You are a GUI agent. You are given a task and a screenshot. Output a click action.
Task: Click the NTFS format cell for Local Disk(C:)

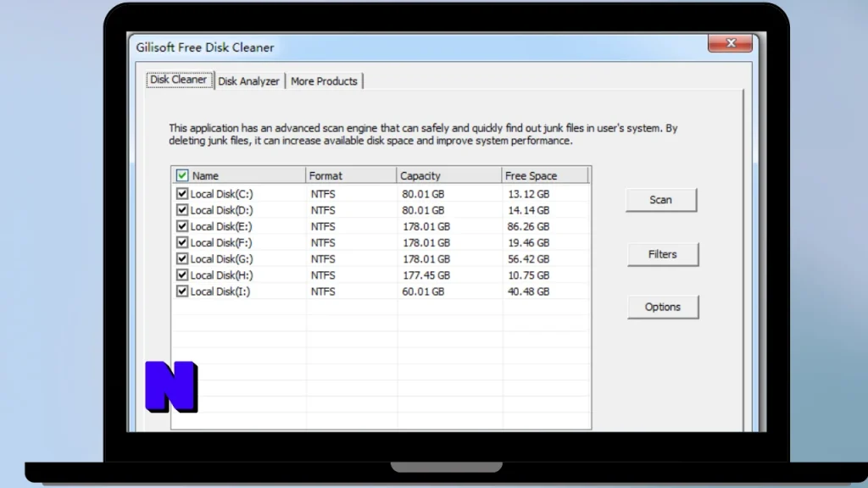pyautogui.click(x=323, y=194)
